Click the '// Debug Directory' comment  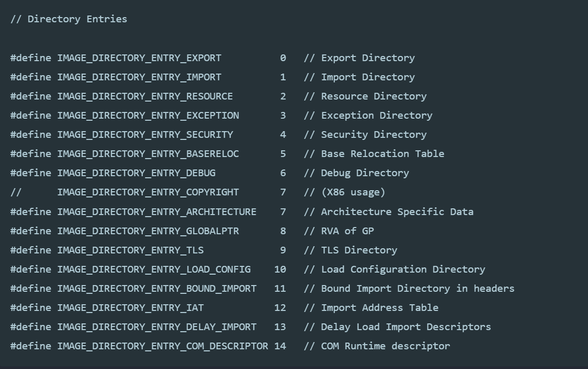click(356, 173)
